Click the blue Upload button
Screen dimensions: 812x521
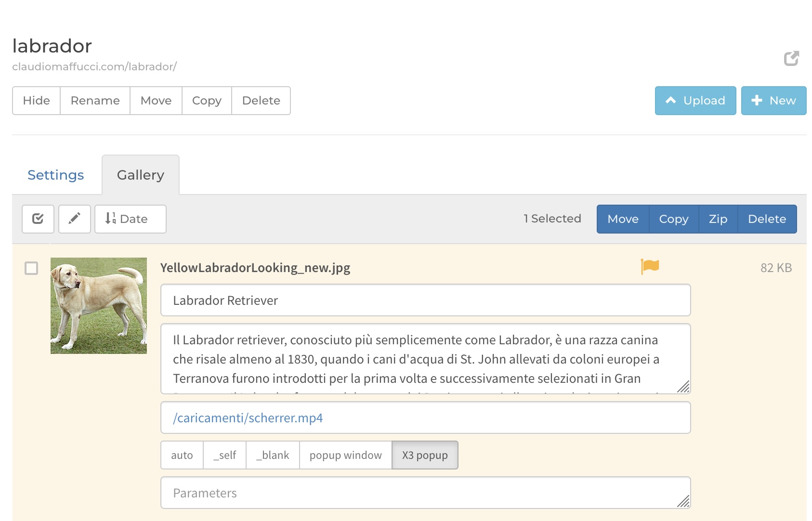coord(695,101)
